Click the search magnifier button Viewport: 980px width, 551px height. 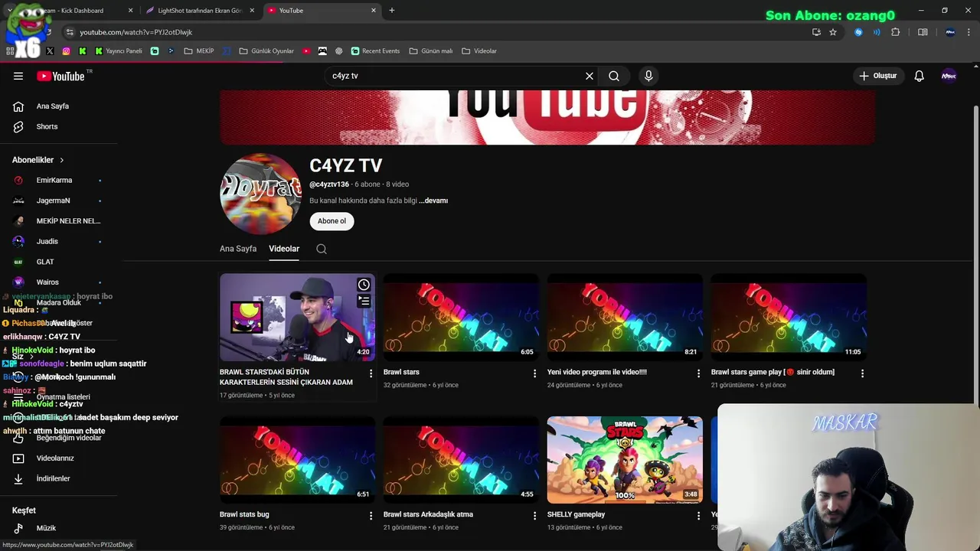coord(614,76)
